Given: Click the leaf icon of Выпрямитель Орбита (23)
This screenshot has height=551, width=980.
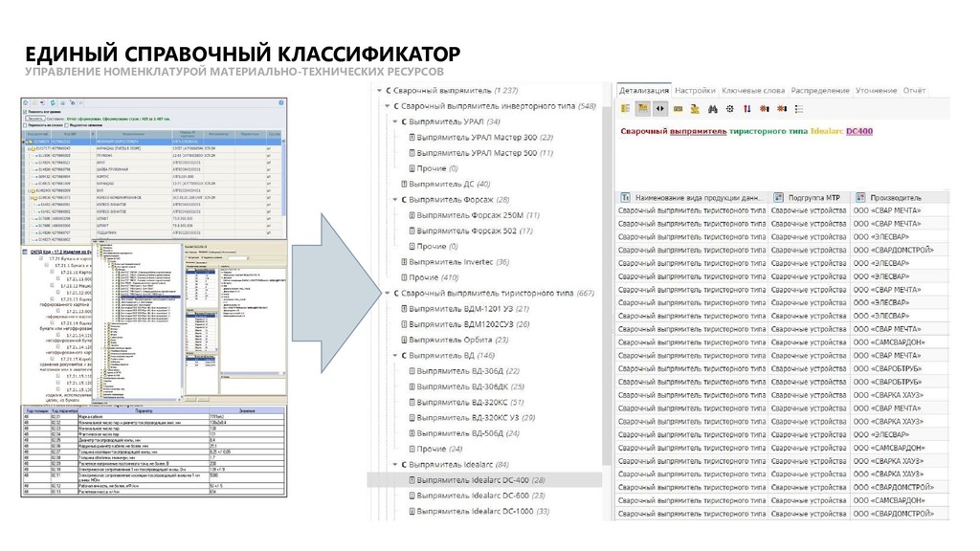Looking at the screenshot, I should (x=404, y=340).
